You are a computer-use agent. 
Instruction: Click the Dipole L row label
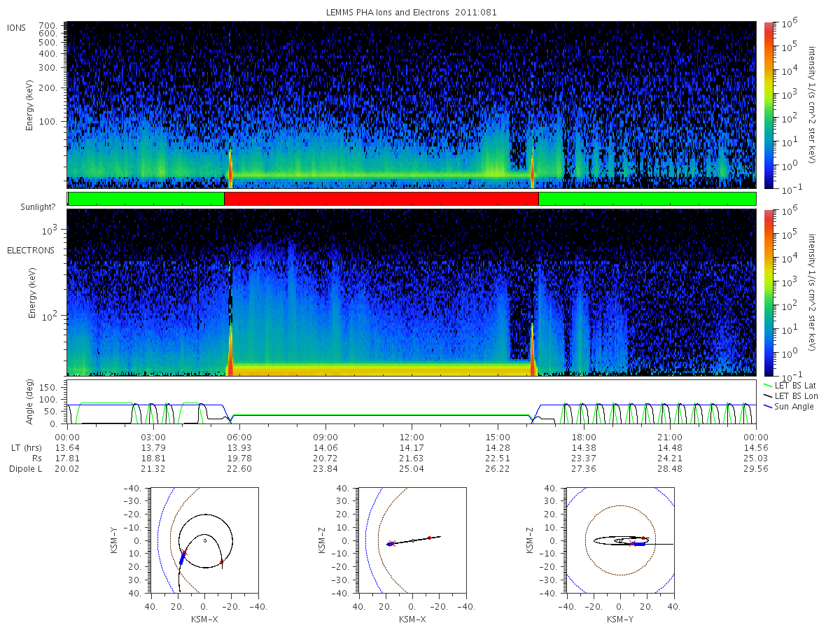(25, 469)
